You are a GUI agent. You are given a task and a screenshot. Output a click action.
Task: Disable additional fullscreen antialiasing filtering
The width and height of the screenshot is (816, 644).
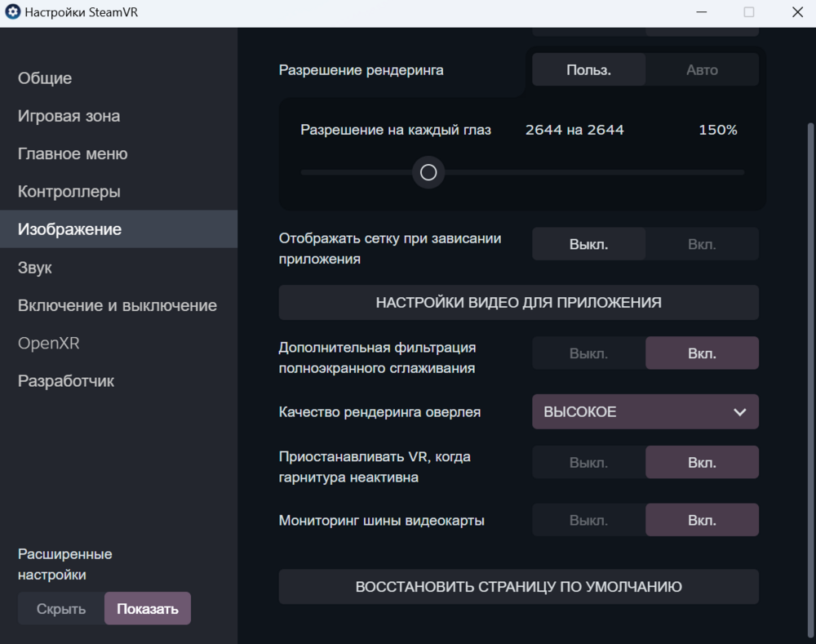click(588, 353)
